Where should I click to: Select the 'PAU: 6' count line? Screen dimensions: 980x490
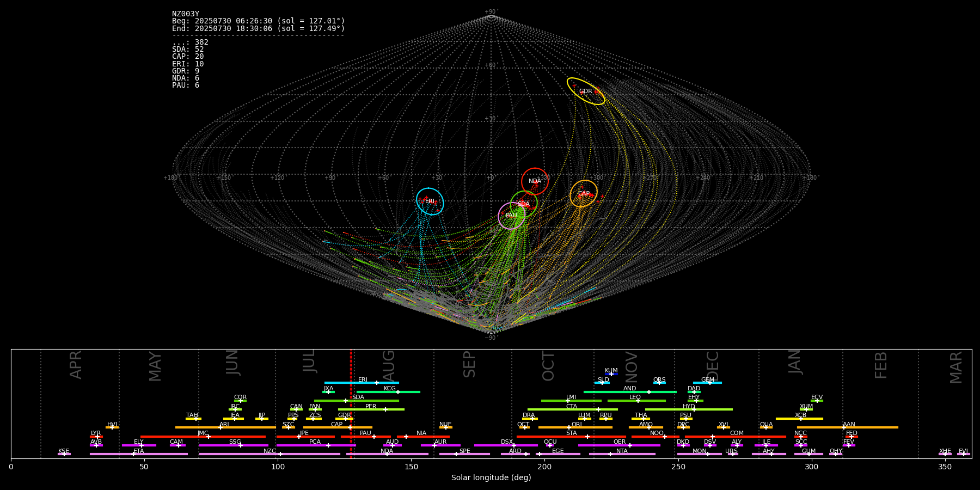pyautogui.click(x=186, y=85)
